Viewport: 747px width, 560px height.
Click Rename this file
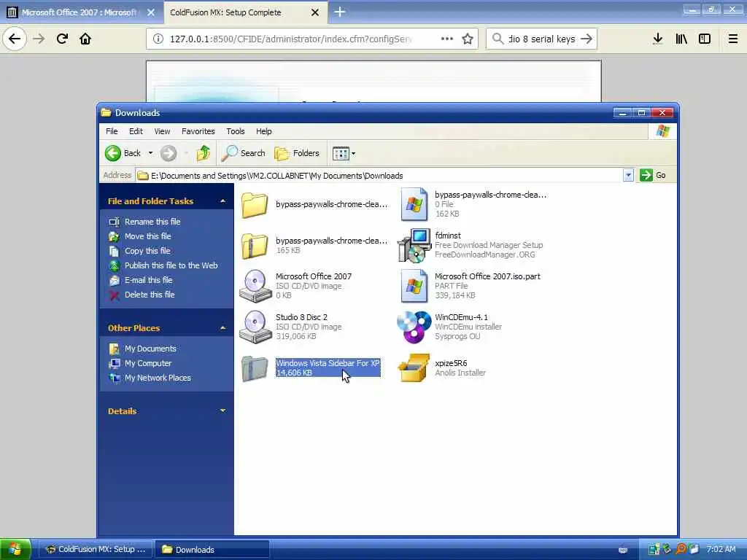point(152,222)
